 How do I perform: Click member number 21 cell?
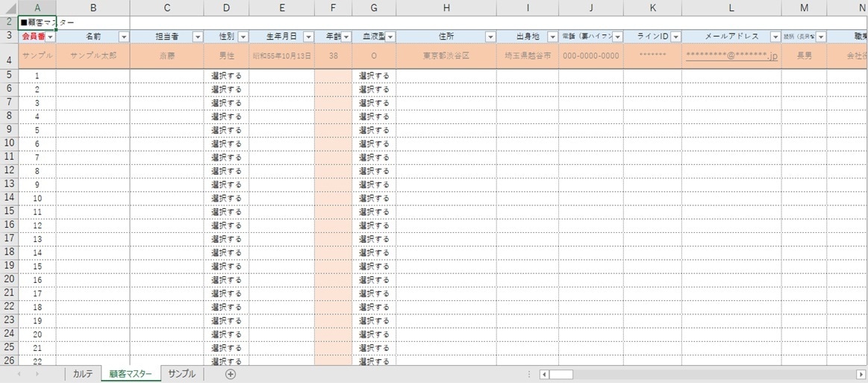(x=37, y=348)
